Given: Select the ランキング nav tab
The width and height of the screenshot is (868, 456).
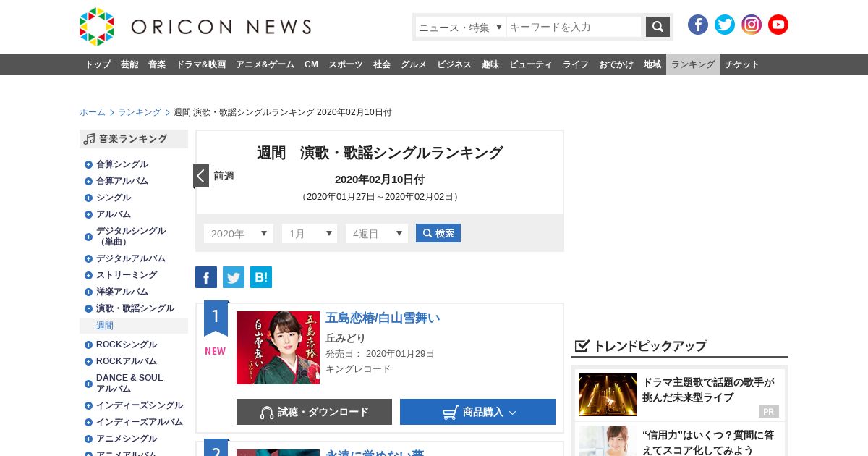Looking at the screenshot, I should tap(693, 64).
